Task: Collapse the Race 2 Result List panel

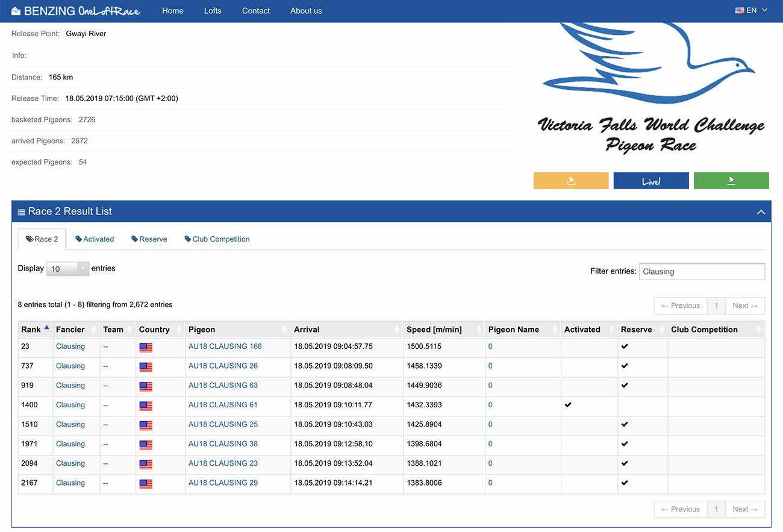Action: point(761,212)
